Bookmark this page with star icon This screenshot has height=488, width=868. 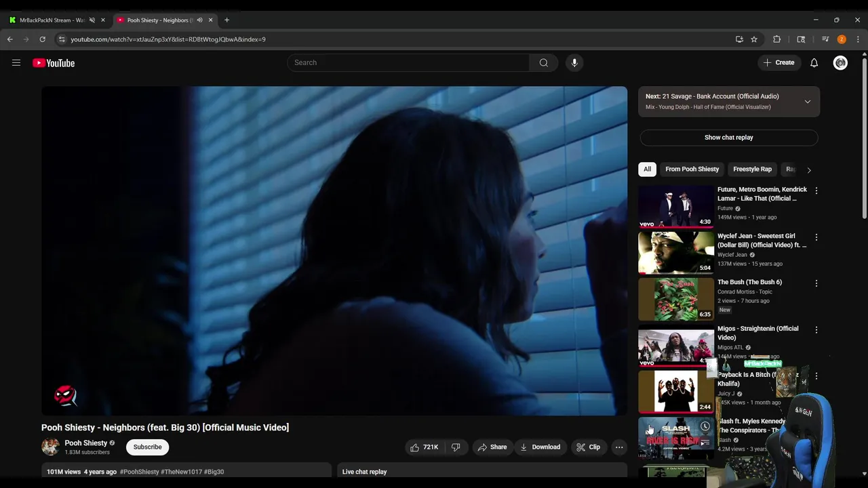point(754,39)
